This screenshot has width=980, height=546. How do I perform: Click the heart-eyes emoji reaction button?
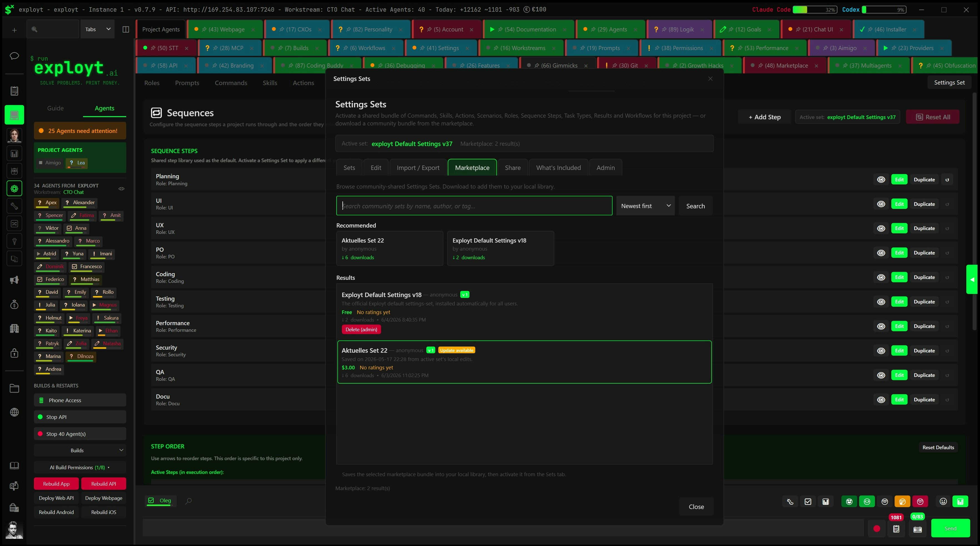pos(849,501)
